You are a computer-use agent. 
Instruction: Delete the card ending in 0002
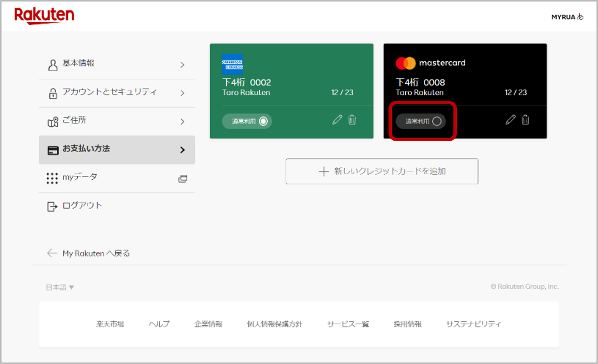pyautogui.click(x=352, y=119)
